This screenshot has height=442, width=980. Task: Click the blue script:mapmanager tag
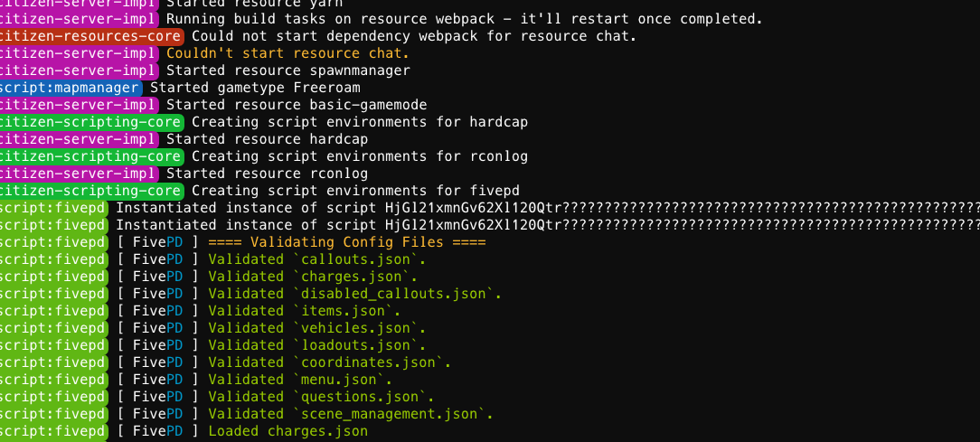pos(70,88)
